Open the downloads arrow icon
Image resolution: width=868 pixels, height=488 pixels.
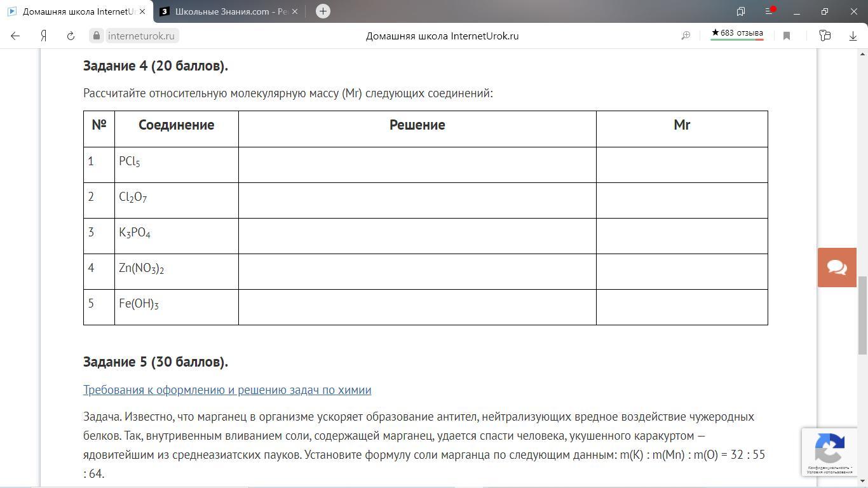pyautogui.click(x=853, y=36)
